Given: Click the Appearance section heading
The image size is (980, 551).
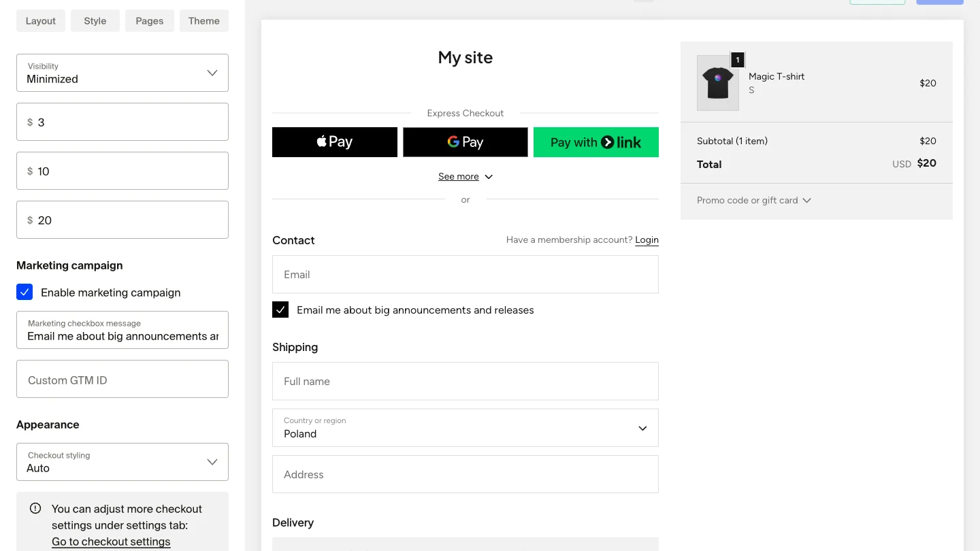Looking at the screenshot, I should coord(48,424).
